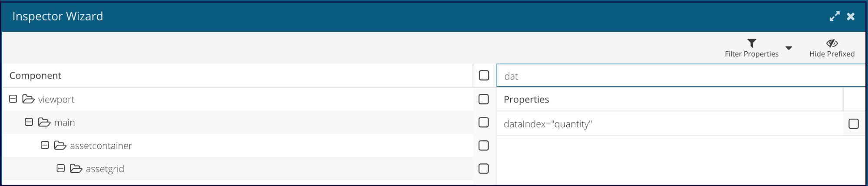Open the Filter Properties dropdown arrow

[789, 48]
